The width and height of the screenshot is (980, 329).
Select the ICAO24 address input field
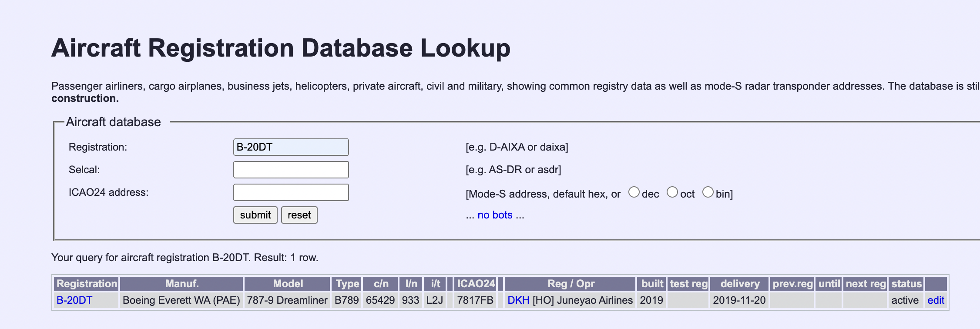[291, 192]
